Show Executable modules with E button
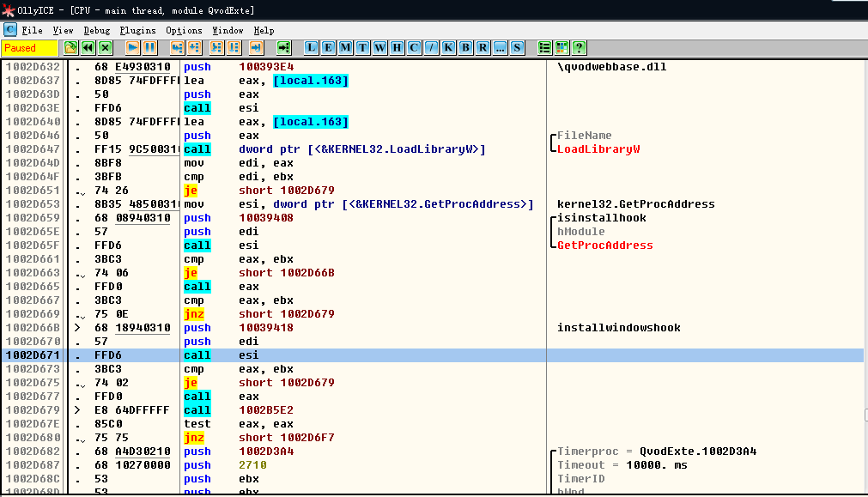868x497 pixels. click(328, 48)
